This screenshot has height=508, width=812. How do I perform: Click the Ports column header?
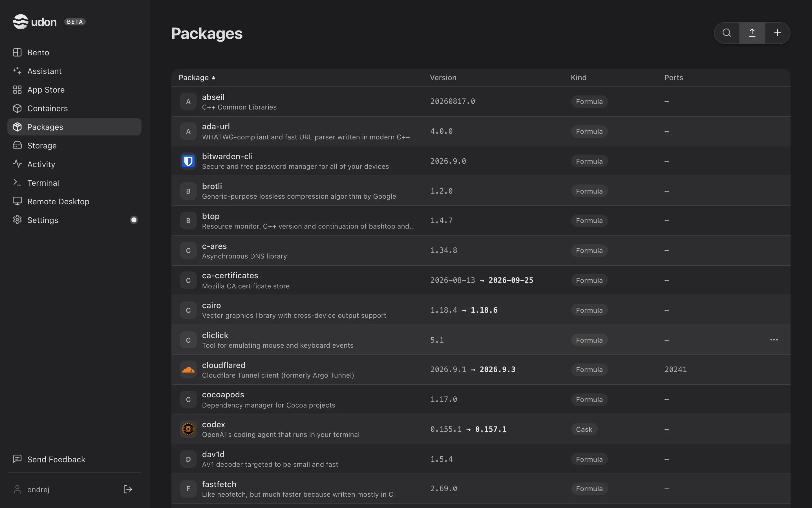click(x=673, y=78)
